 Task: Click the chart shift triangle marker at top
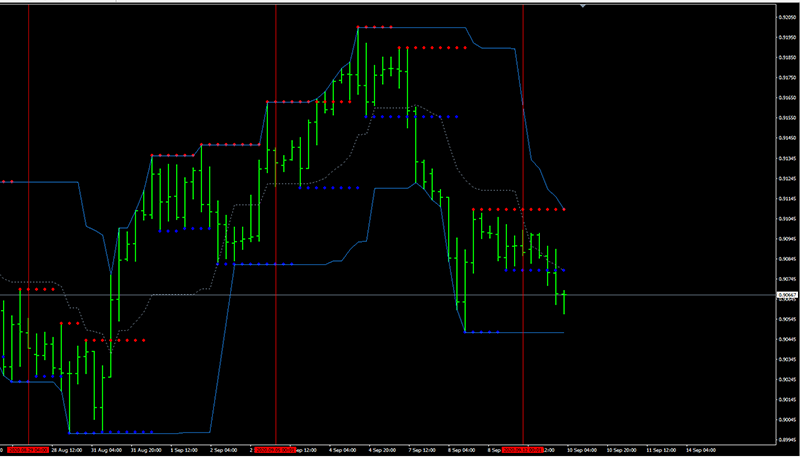[x=583, y=5]
